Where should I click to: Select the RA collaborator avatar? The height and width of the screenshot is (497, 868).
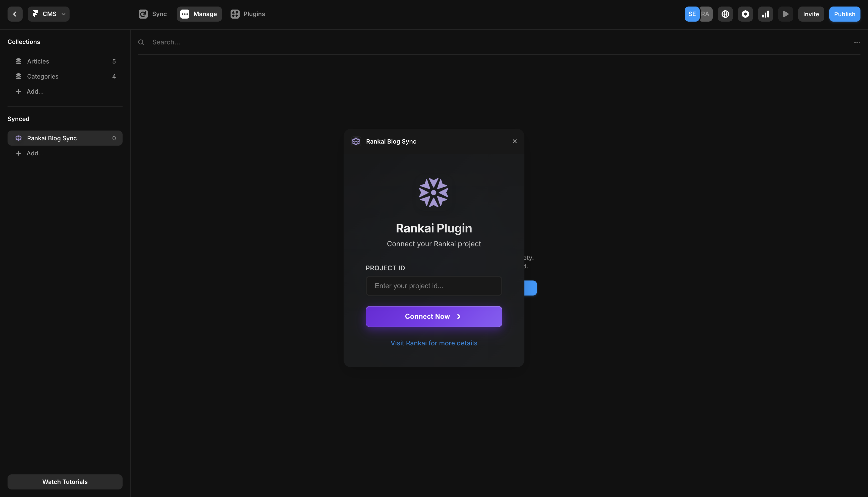[706, 14]
